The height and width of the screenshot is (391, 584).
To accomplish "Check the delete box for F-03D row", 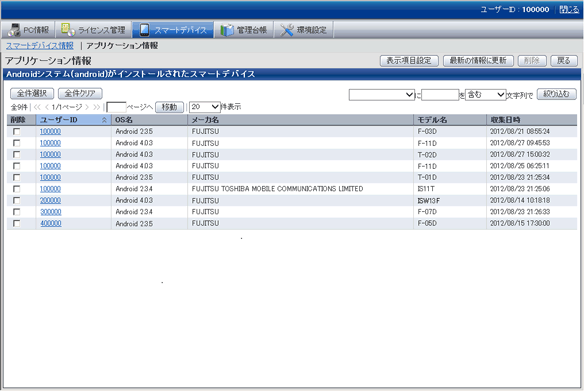I will point(16,131).
